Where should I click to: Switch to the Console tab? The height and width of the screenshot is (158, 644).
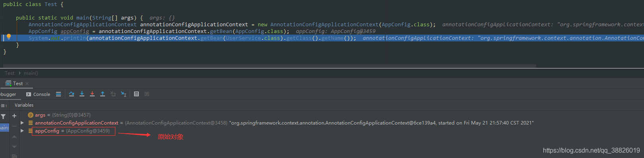(38, 94)
